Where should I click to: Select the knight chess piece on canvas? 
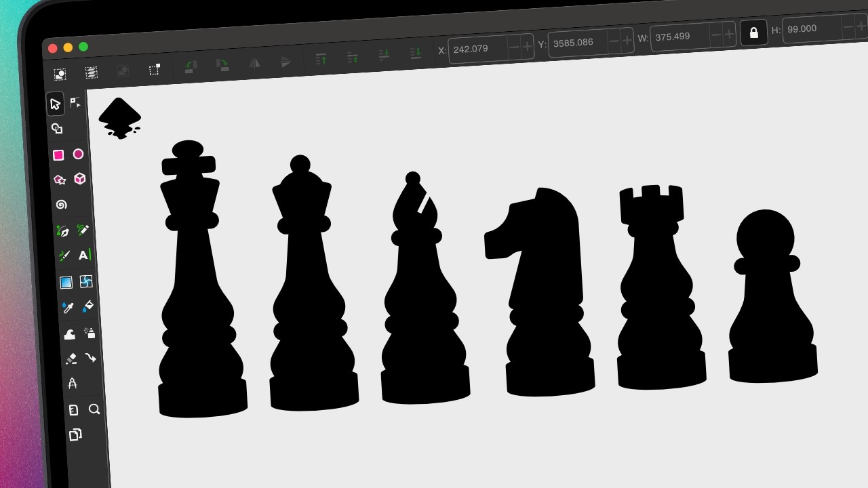pyautogui.click(x=540, y=291)
